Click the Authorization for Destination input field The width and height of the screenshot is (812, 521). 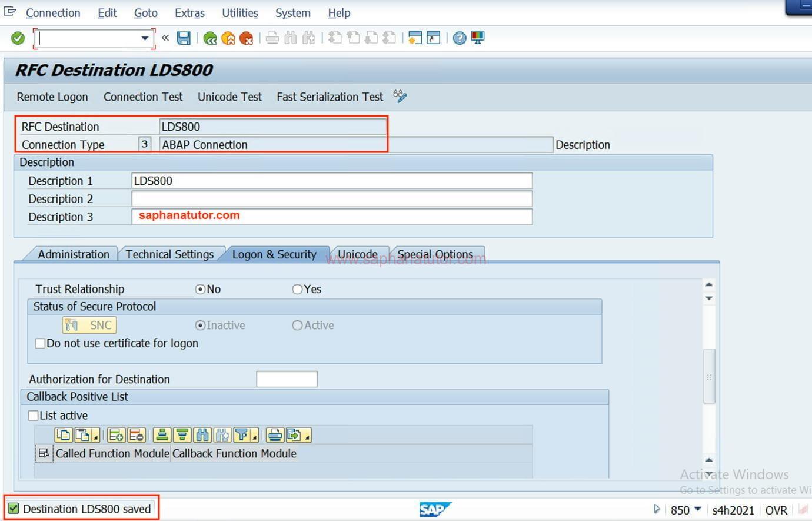[287, 379]
